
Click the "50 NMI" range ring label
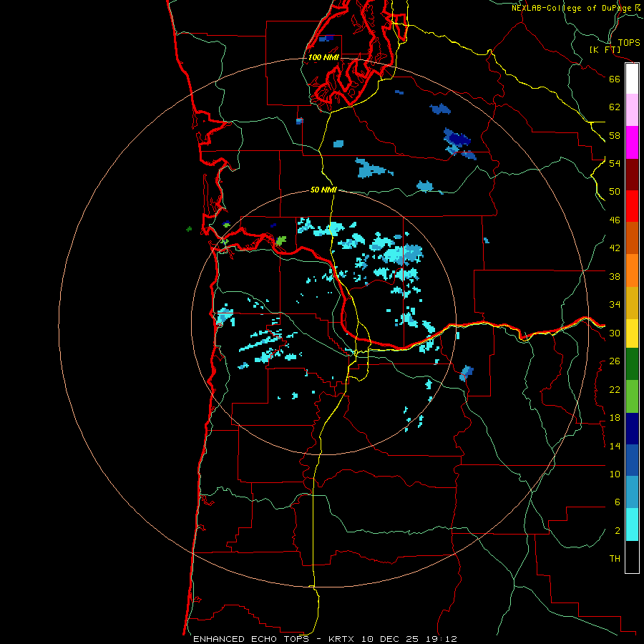[x=323, y=190]
